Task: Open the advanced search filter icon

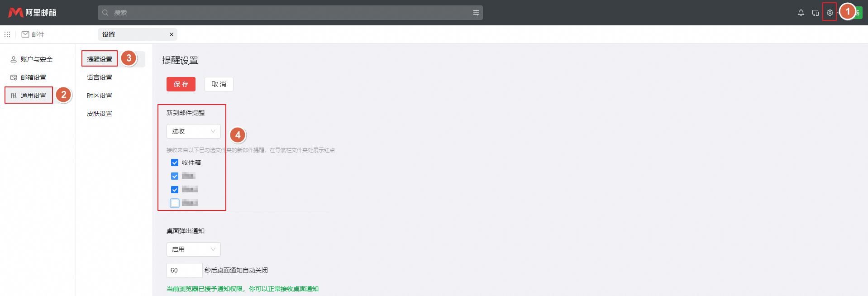Action: tap(476, 13)
